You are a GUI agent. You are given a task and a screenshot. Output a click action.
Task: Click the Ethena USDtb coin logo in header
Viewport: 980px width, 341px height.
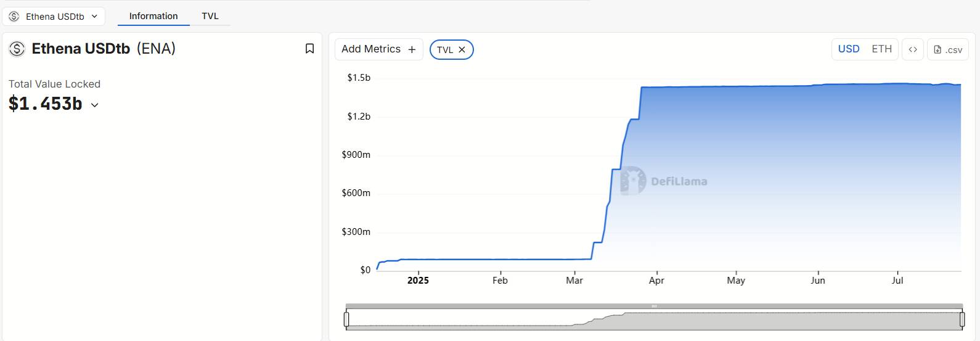(x=17, y=49)
